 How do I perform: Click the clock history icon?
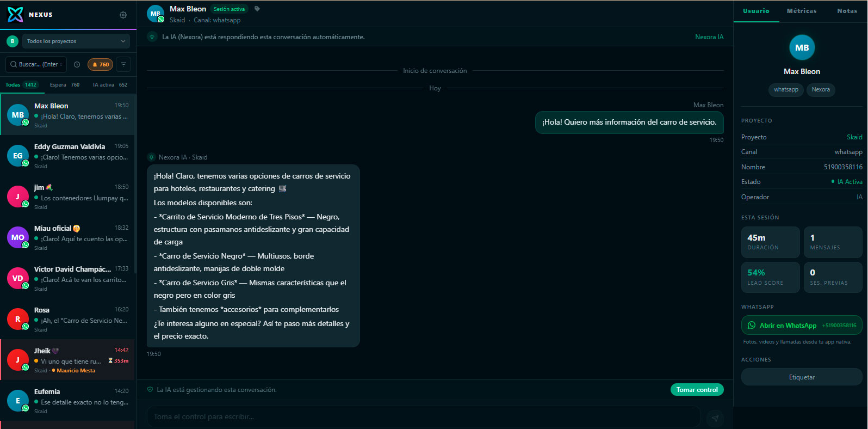click(x=77, y=64)
